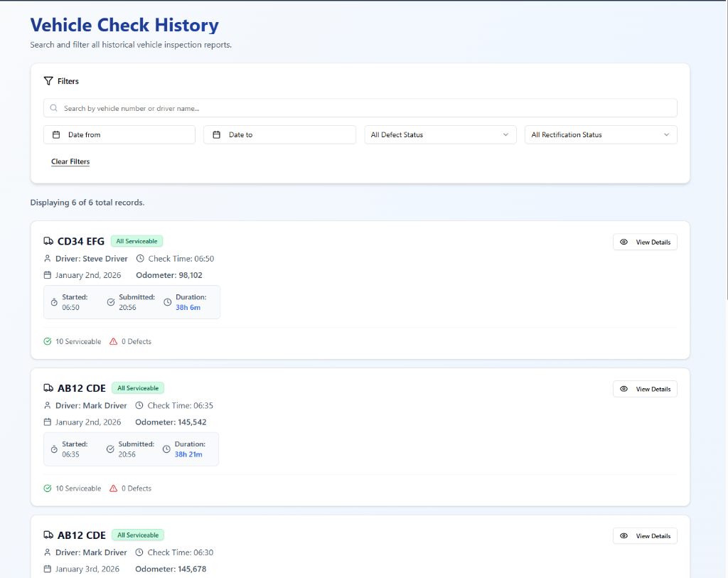The height and width of the screenshot is (578, 728).
Task: Click the All Serviceable badge on CD34 EFG
Action: coord(137,241)
